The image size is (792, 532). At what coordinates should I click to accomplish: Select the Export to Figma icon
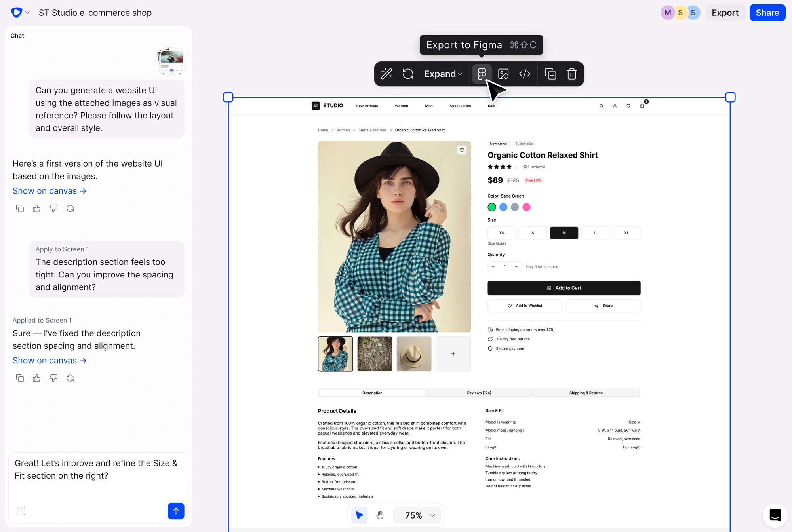click(481, 74)
